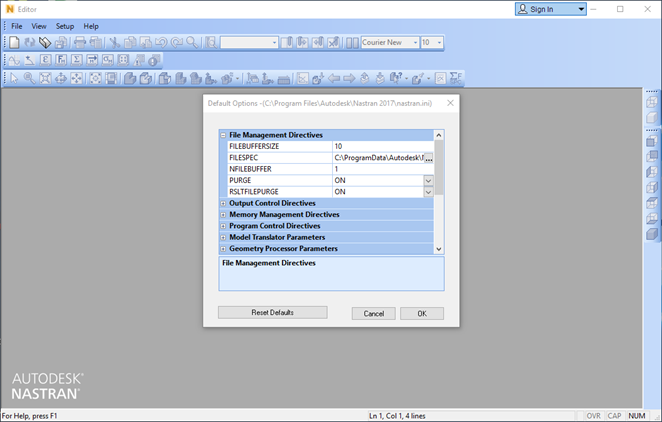Screen dimensions: 662x422
Task: Click the Cancel button
Action: click(374, 314)
